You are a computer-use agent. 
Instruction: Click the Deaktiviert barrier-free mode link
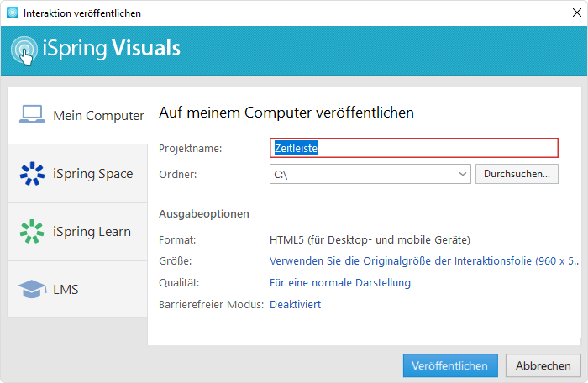(296, 304)
